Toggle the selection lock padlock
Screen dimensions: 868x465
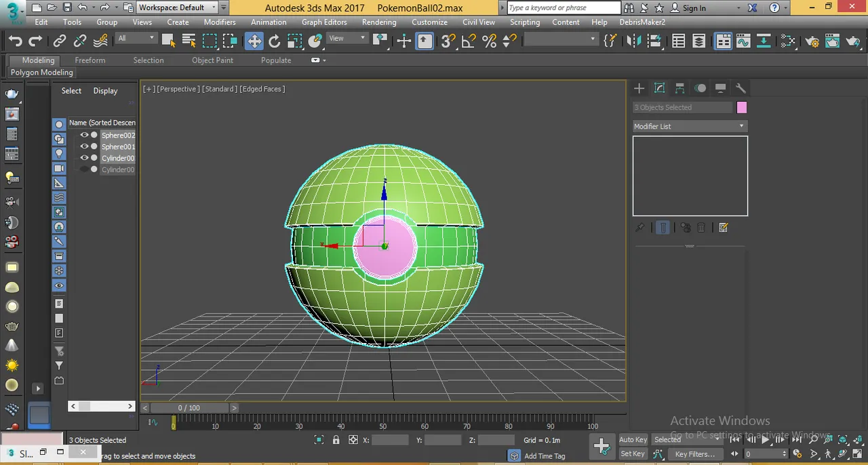(x=336, y=440)
